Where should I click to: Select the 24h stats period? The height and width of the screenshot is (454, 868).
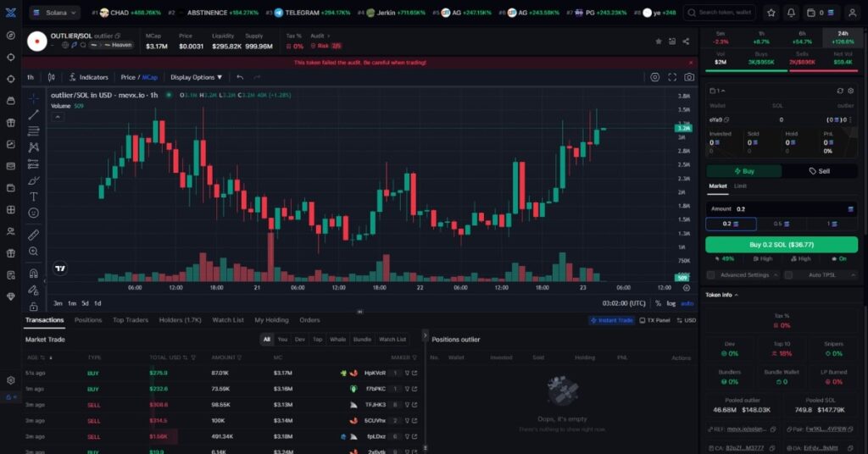click(x=843, y=37)
